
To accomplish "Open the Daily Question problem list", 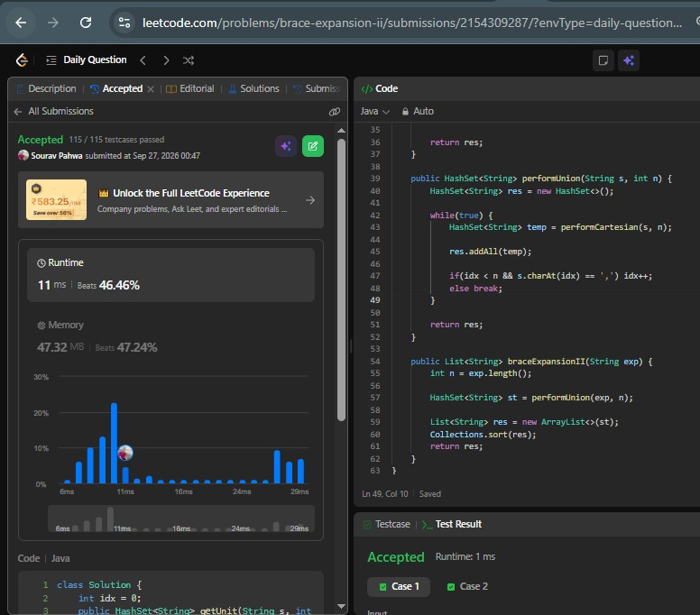I will (x=87, y=60).
